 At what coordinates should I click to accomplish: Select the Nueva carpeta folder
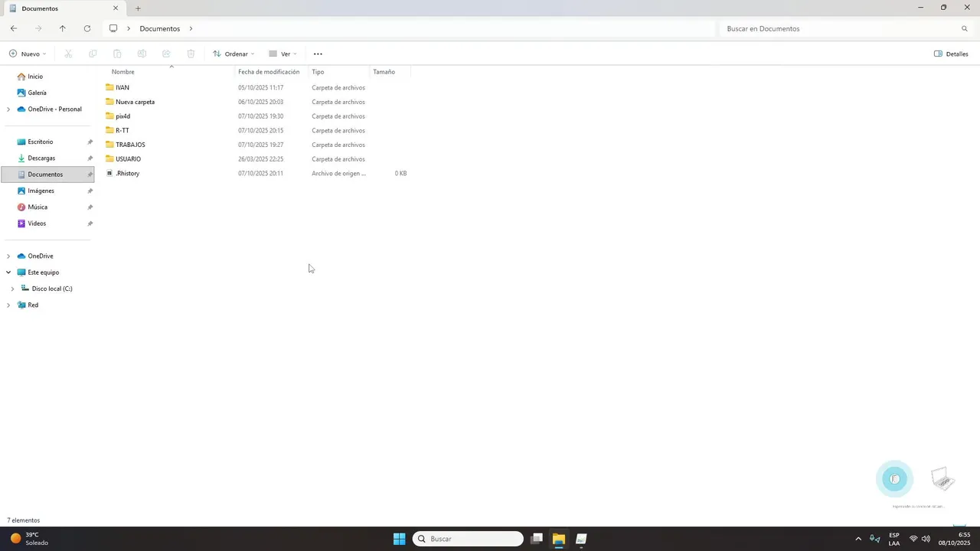pos(135,102)
